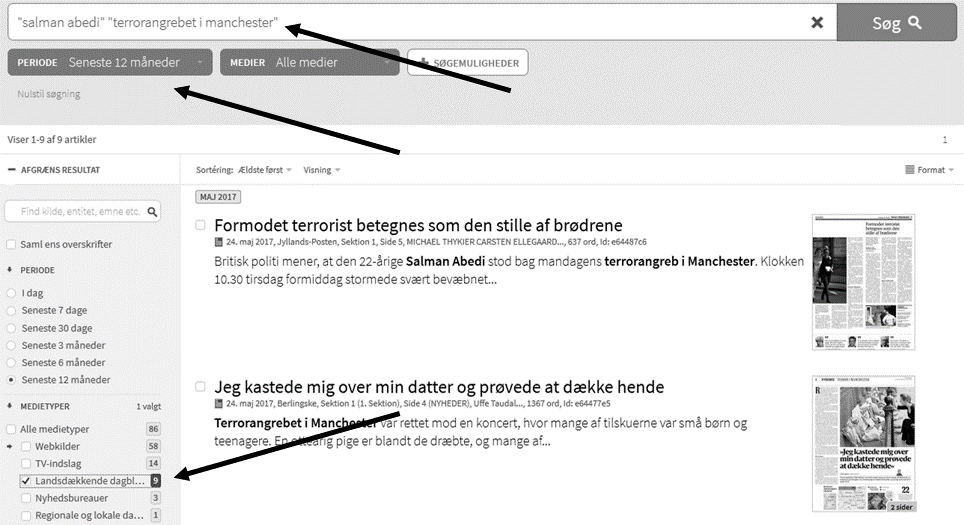Collapse the Periode filter section
This screenshot has width=964, height=525.
31,270
